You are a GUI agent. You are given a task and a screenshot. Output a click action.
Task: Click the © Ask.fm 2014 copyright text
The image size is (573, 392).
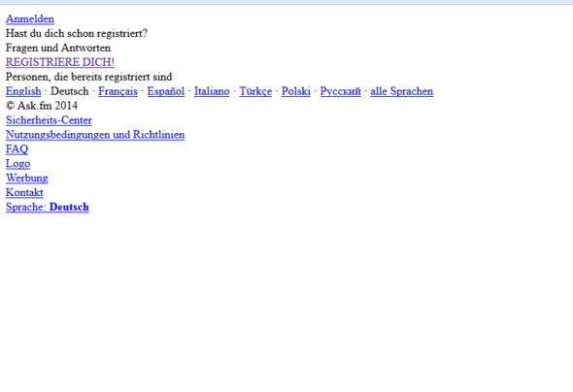tap(42, 106)
